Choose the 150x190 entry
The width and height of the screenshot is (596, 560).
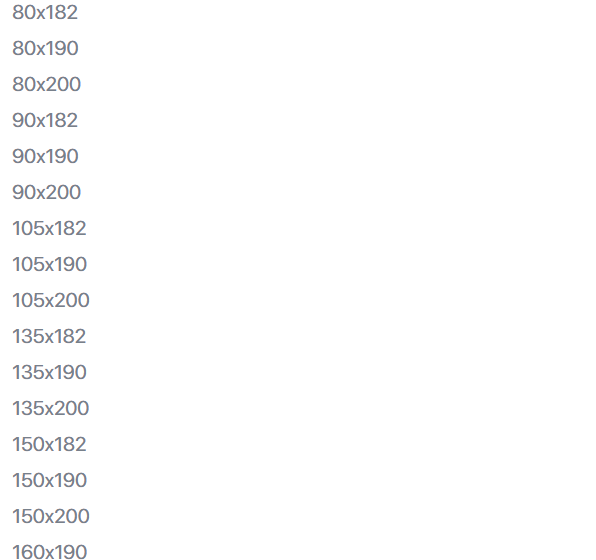click(50, 480)
